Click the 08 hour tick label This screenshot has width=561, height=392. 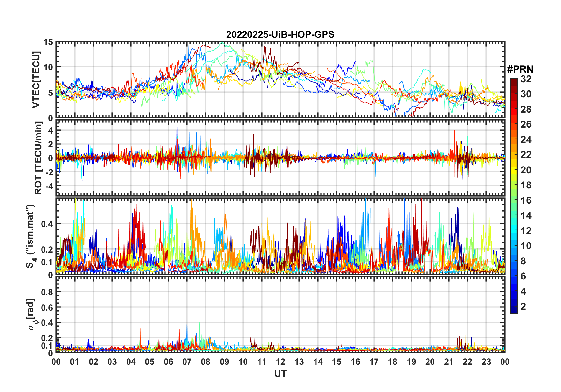point(206,362)
